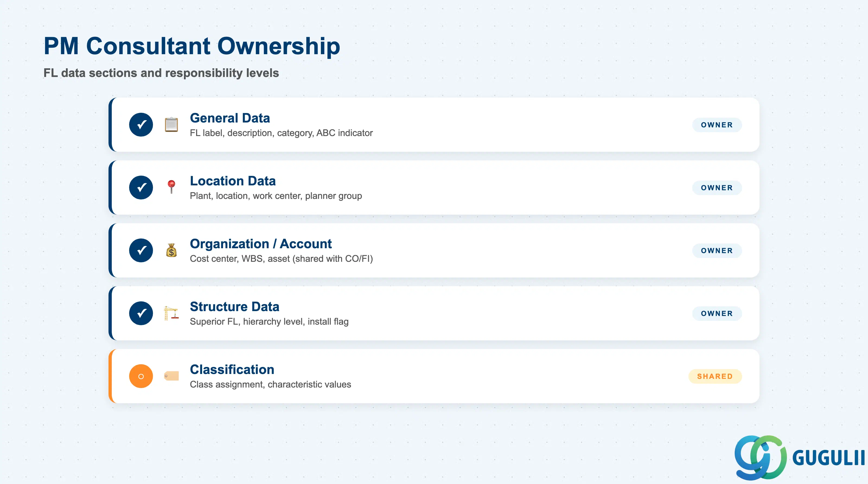Toggle the checkmark circle for Location Data
The width and height of the screenshot is (868, 484).
[x=141, y=188]
